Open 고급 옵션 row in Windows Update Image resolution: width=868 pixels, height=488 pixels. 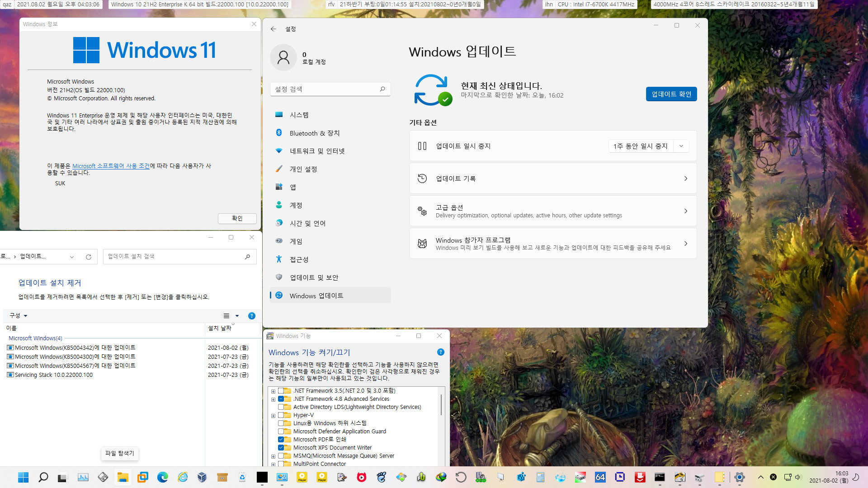[x=552, y=211]
